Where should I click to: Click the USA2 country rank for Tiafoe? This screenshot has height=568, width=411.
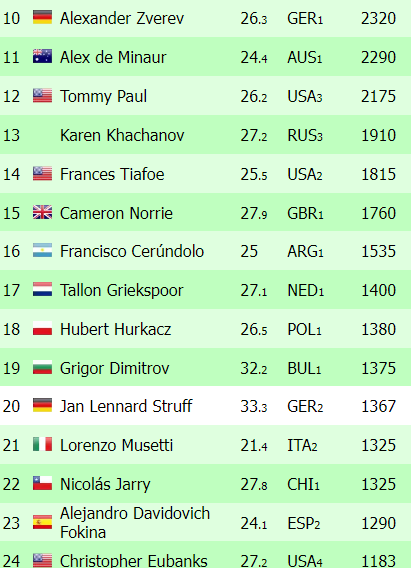click(305, 175)
